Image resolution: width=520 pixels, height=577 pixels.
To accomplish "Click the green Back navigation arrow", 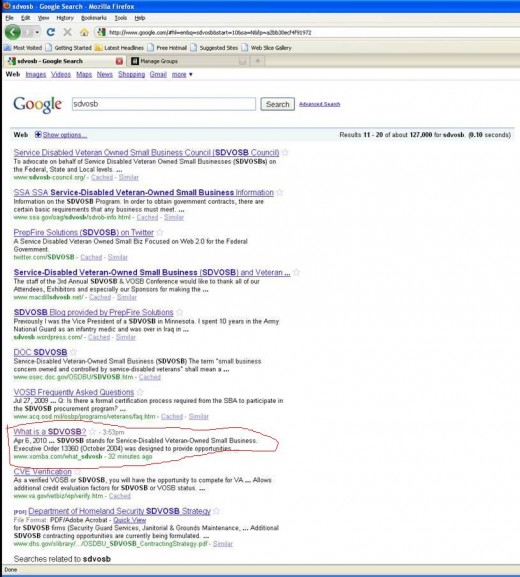I will (13, 32).
